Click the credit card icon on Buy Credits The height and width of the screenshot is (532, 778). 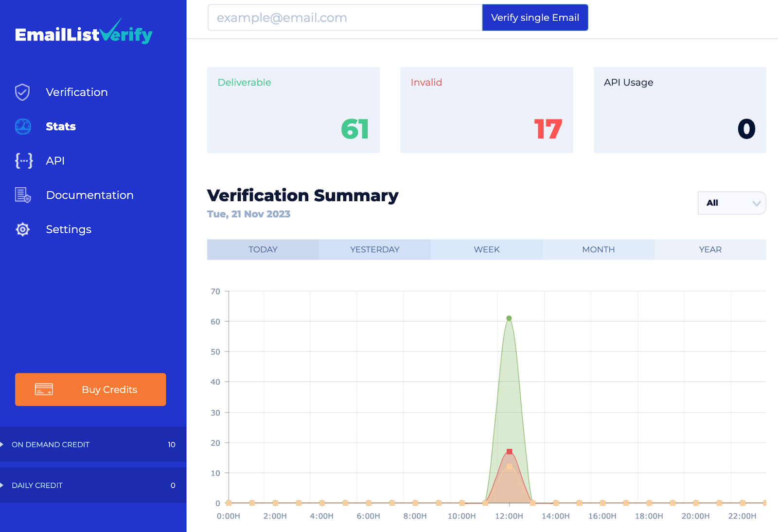[44, 389]
